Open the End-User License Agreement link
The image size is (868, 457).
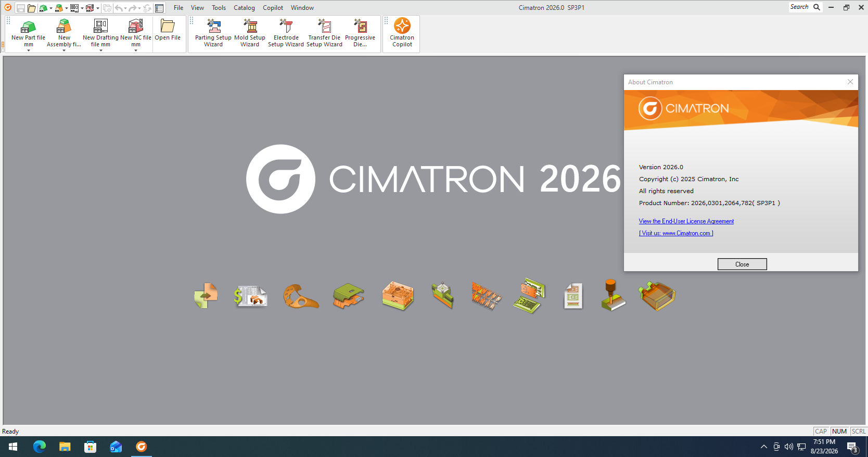pos(686,221)
